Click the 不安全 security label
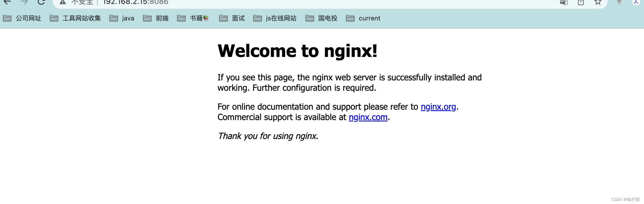The image size is (644, 204). [82, 2]
